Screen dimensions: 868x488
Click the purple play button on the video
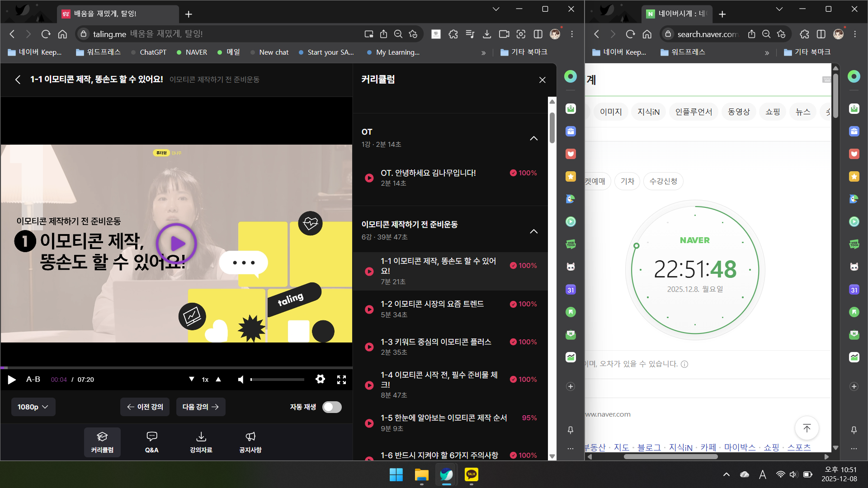(x=177, y=244)
